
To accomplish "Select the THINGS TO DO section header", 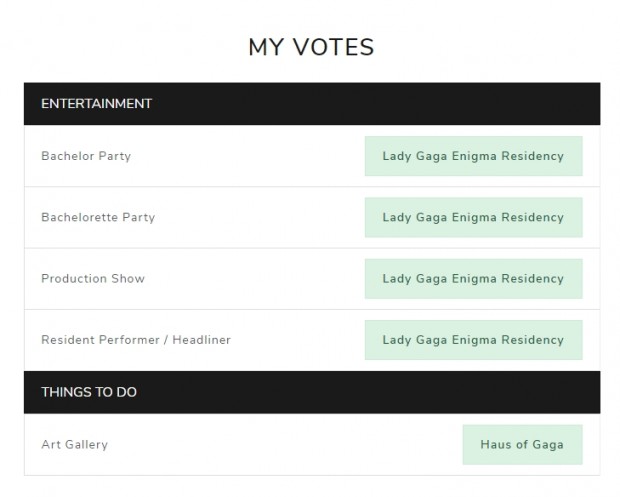I will click(312, 392).
